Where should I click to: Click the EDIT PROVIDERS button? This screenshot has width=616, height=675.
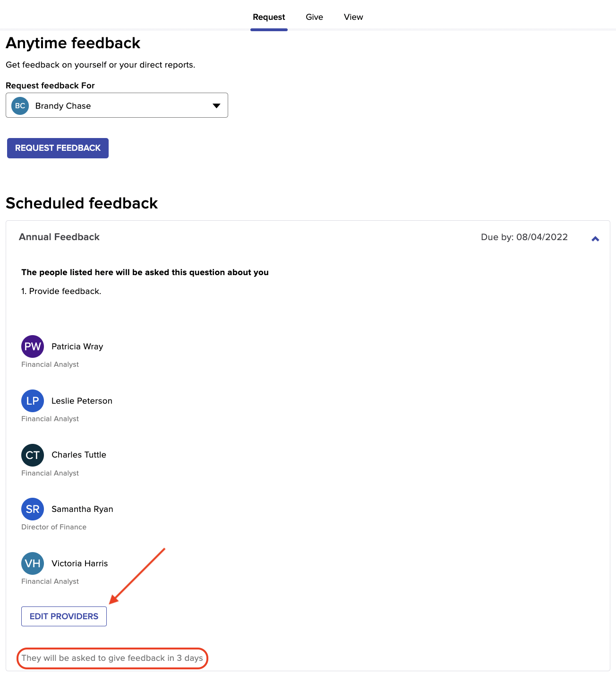click(64, 616)
